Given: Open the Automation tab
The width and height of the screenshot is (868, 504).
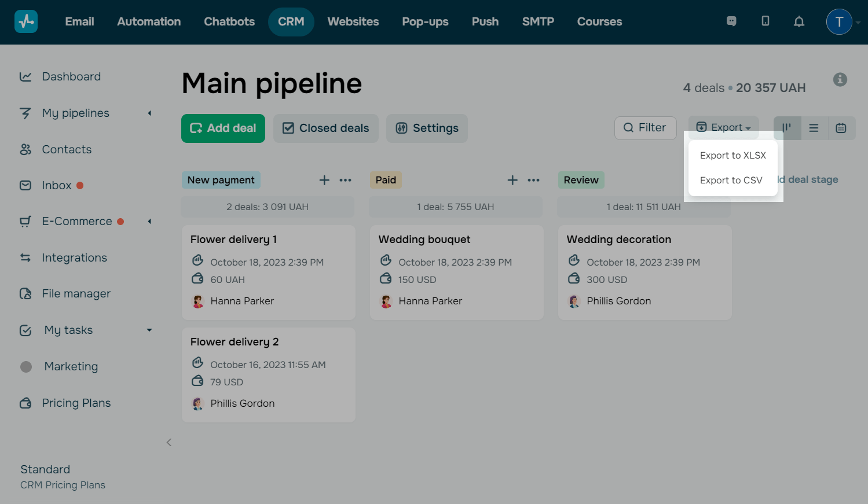Looking at the screenshot, I should (149, 21).
